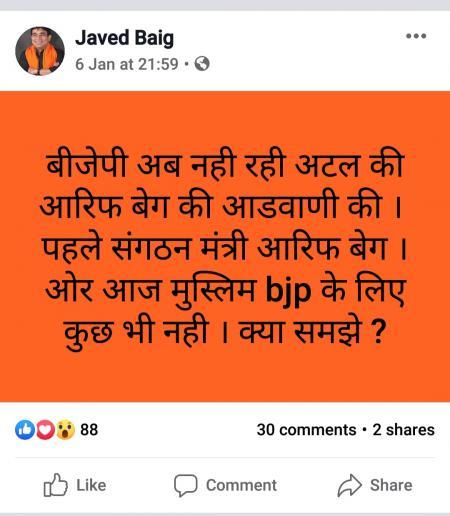Click the thumbs-up outline icon
This screenshot has height=516, width=450.
tap(55, 485)
